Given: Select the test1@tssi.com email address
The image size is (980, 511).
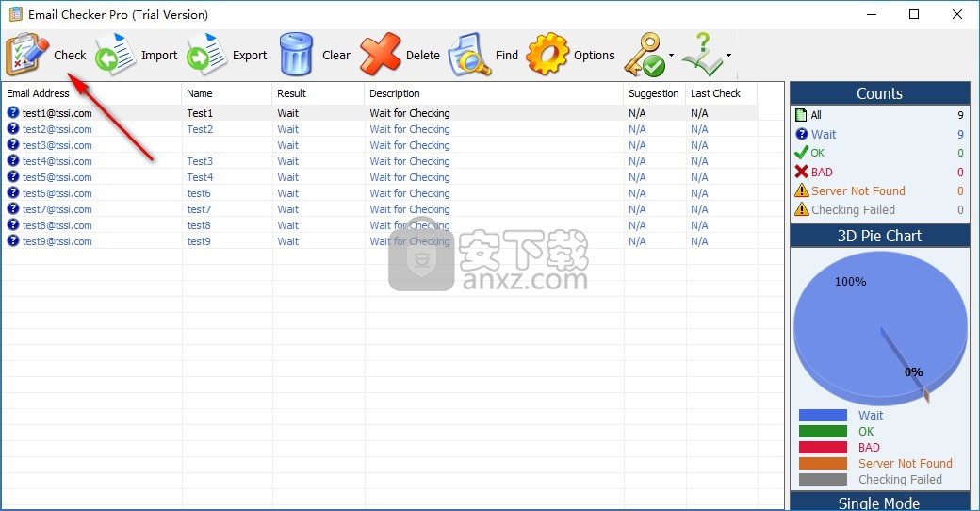Looking at the screenshot, I should coord(57,113).
